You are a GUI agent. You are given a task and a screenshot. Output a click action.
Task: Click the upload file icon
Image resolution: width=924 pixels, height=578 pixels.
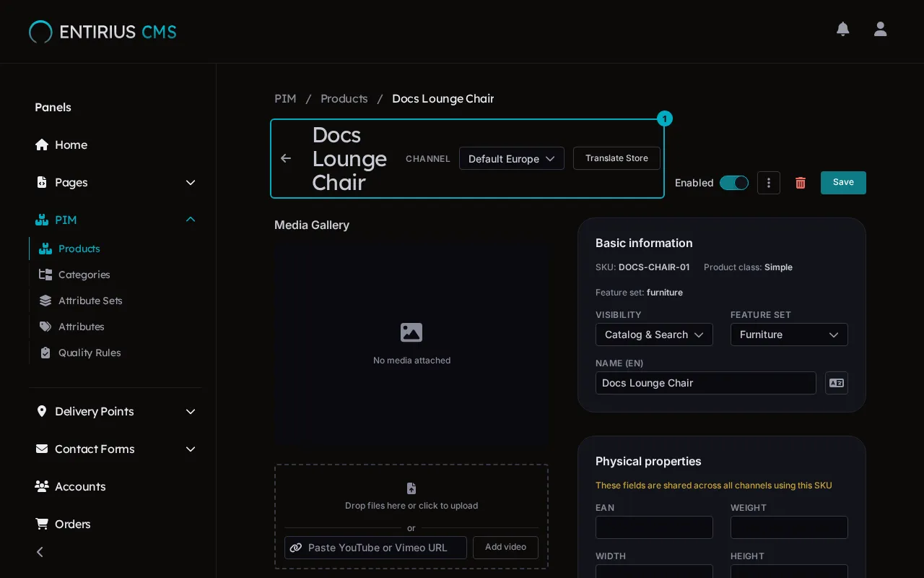pos(411,488)
